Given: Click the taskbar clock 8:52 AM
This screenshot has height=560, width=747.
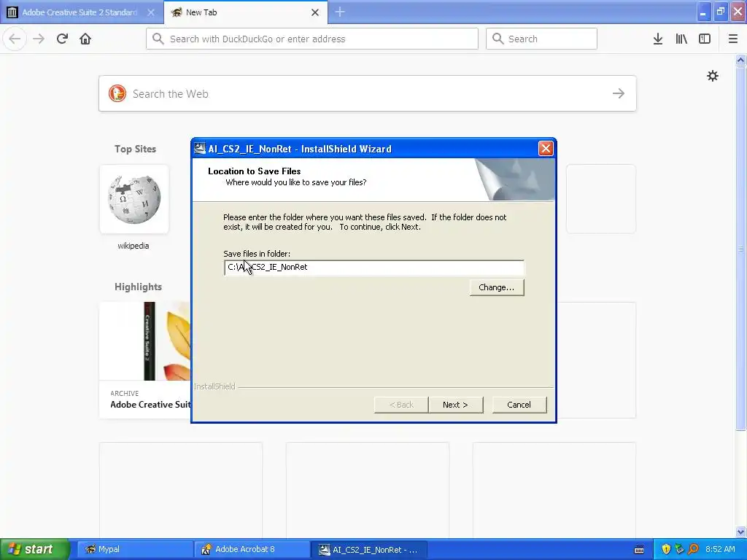Looking at the screenshot, I should (720, 549).
